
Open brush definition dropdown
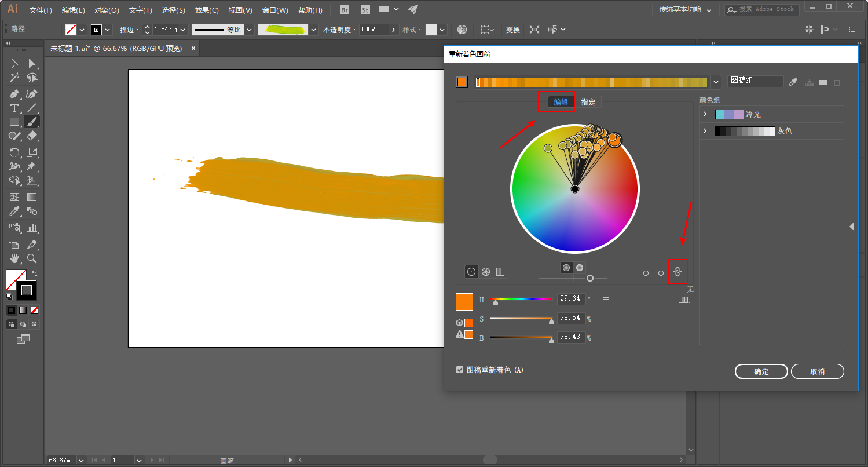click(x=314, y=30)
